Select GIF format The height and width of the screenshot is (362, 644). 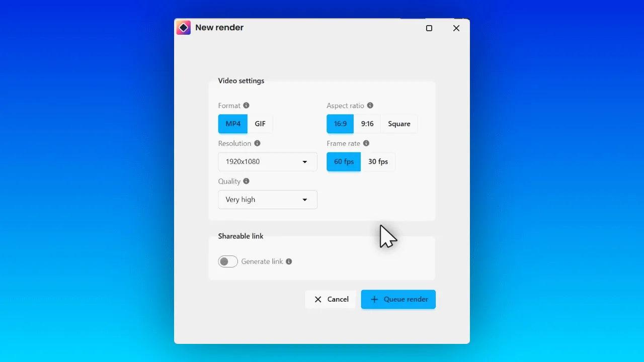coord(260,124)
